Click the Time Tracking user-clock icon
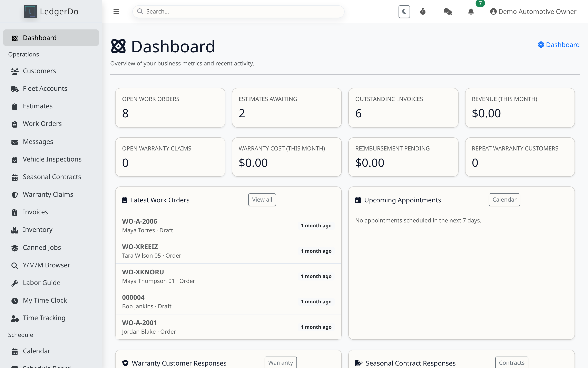 tap(14, 318)
